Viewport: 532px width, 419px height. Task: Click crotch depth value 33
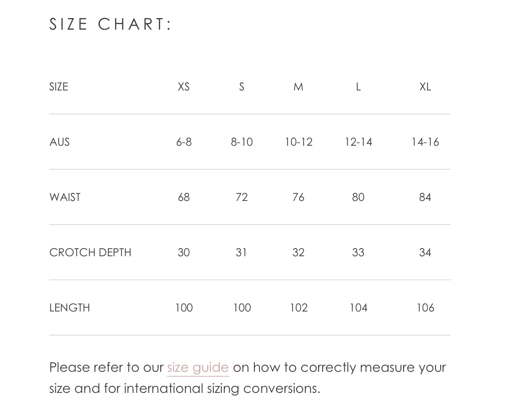coord(358,253)
